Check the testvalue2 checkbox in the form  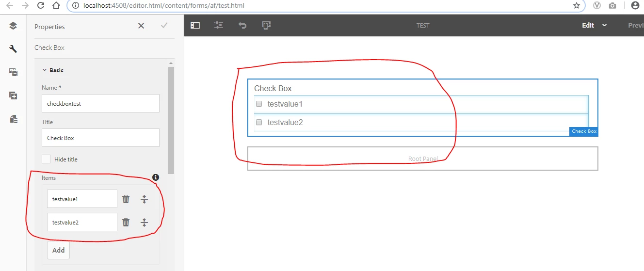point(259,122)
